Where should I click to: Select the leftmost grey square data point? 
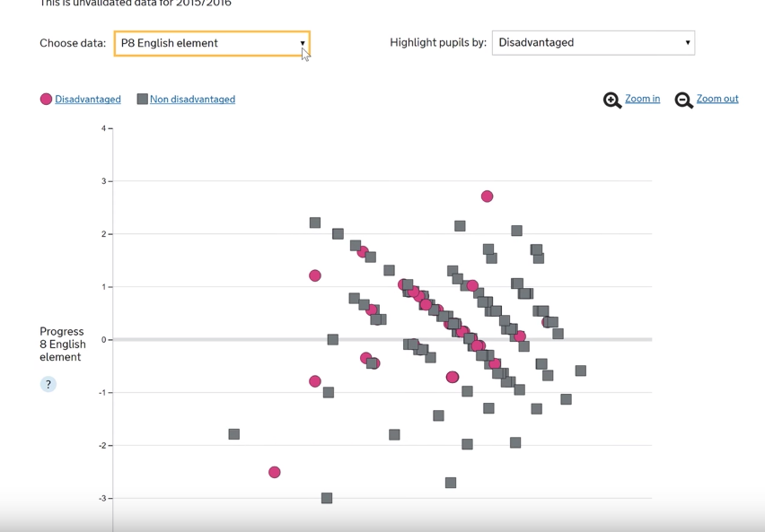pos(234,434)
